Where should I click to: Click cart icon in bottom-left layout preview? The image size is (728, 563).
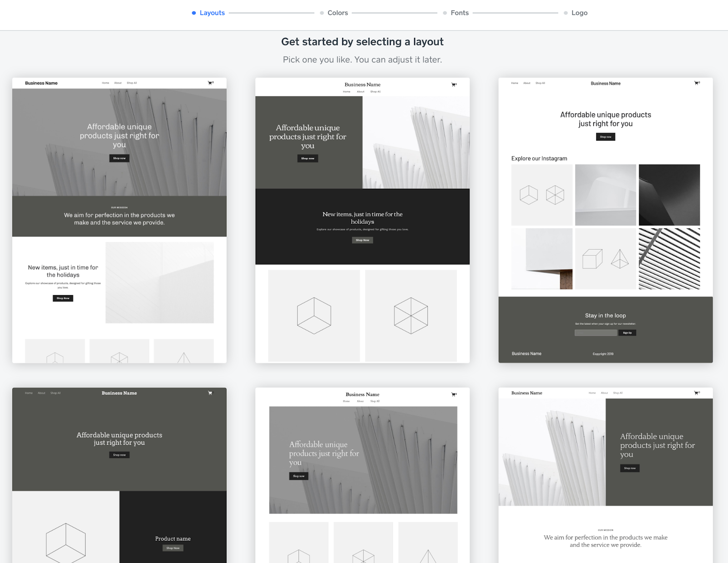[x=210, y=393]
